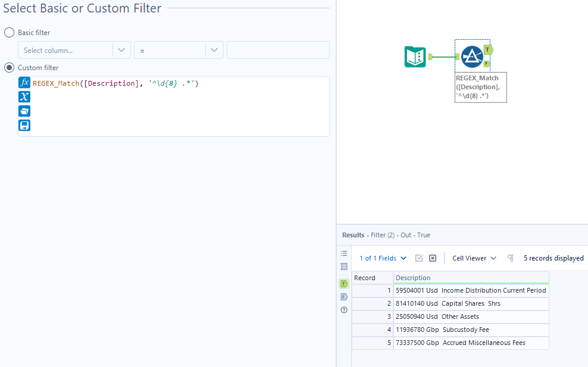The image size is (588, 367).
Task: Select the Capital Shares Shrs cell
Action: [x=471, y=303]
